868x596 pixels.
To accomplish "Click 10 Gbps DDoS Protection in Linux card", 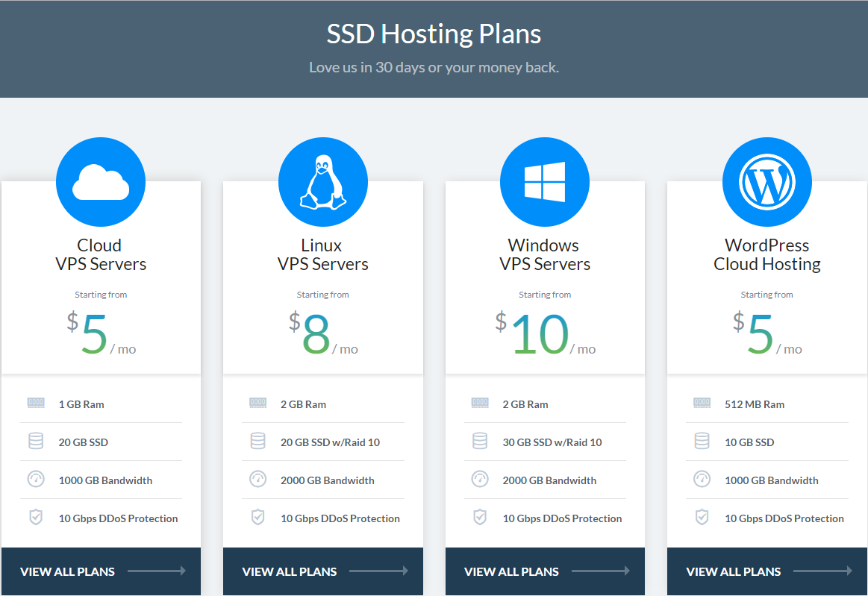I will coord(340,518).
